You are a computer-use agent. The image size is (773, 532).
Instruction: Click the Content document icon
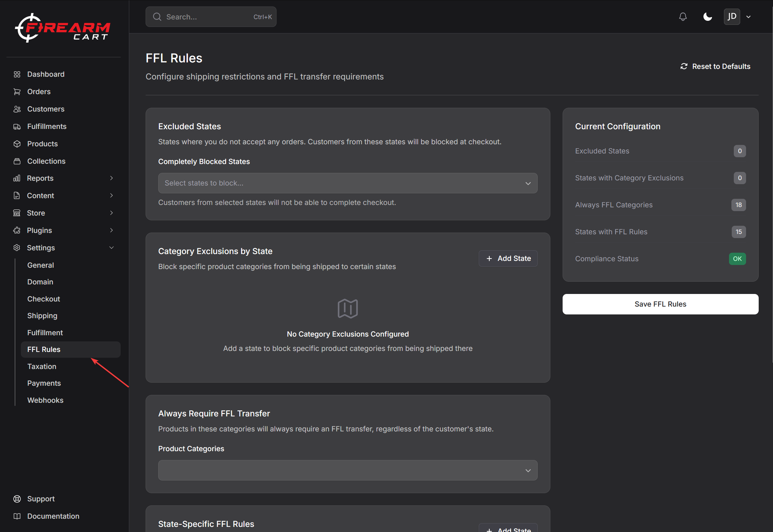[x=17, y=196]
